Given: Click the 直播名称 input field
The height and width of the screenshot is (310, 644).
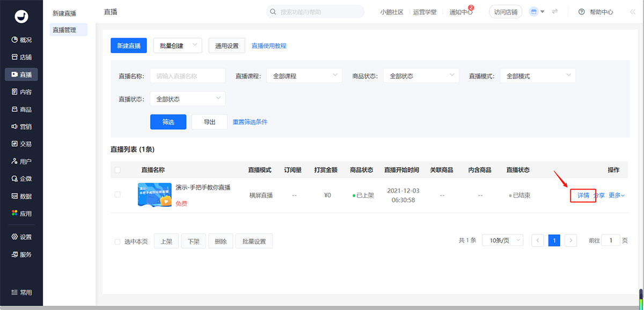Looking at the screenshot, I should coord(187,76).
